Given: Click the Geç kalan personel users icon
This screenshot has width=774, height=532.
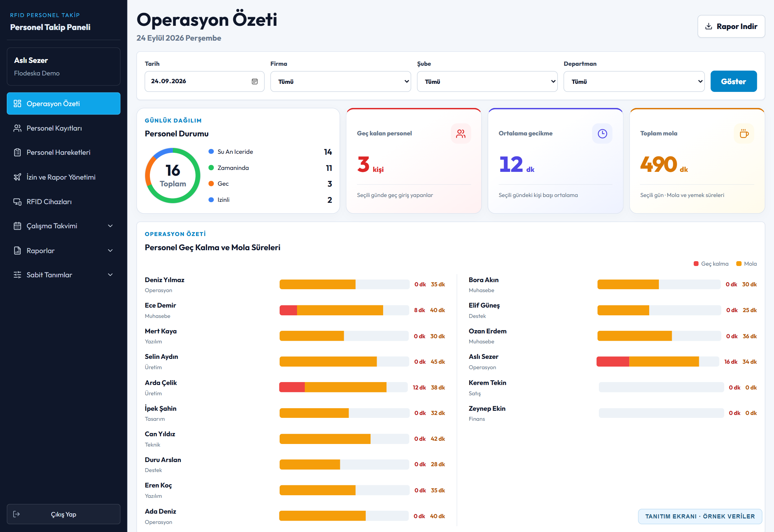Looking at the screenshot, I should point(461,134).
